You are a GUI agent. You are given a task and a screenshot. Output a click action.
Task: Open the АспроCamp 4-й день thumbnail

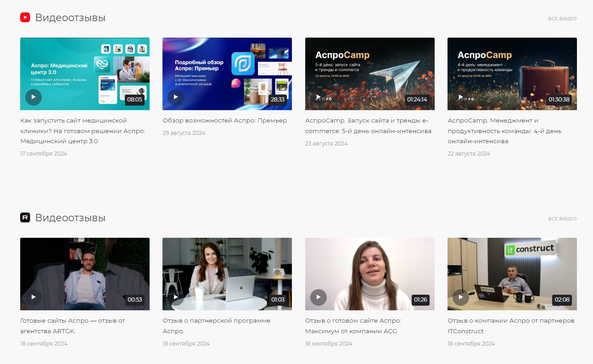click(x=512, y=74)
